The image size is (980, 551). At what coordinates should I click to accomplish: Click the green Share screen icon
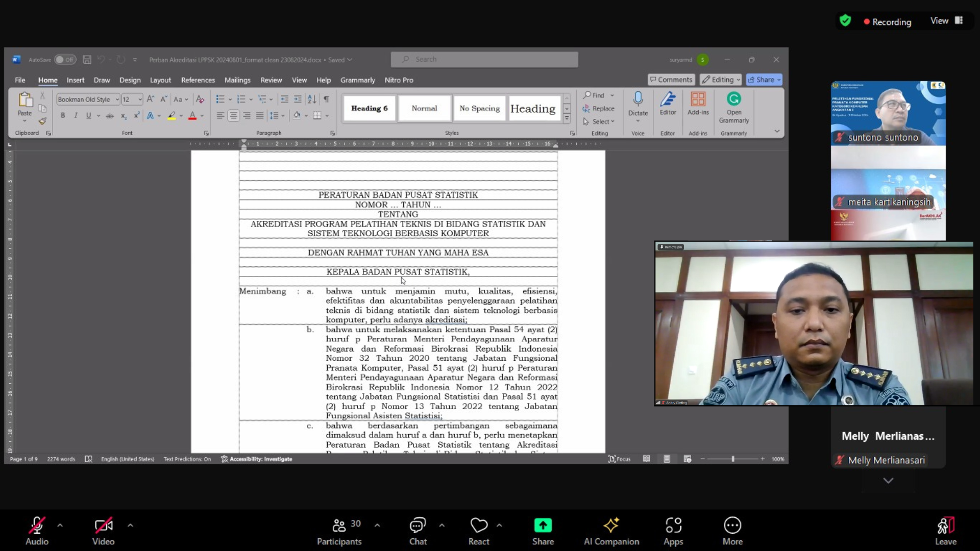[543, 525]
